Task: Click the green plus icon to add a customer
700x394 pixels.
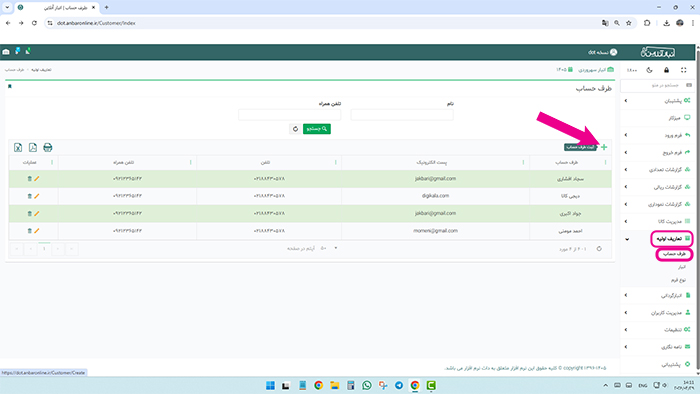Action: click(604, 147)
